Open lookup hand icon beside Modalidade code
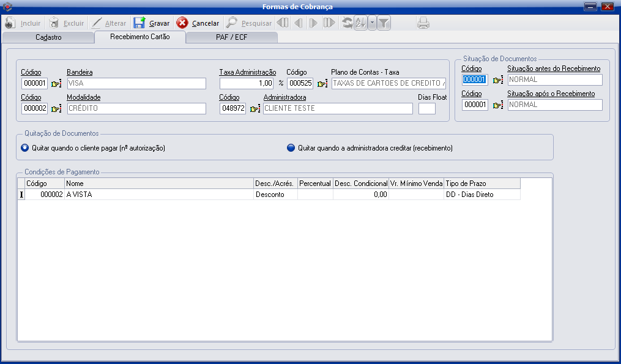Viewport: 621px width, 364px height. [x=56, y=109]
